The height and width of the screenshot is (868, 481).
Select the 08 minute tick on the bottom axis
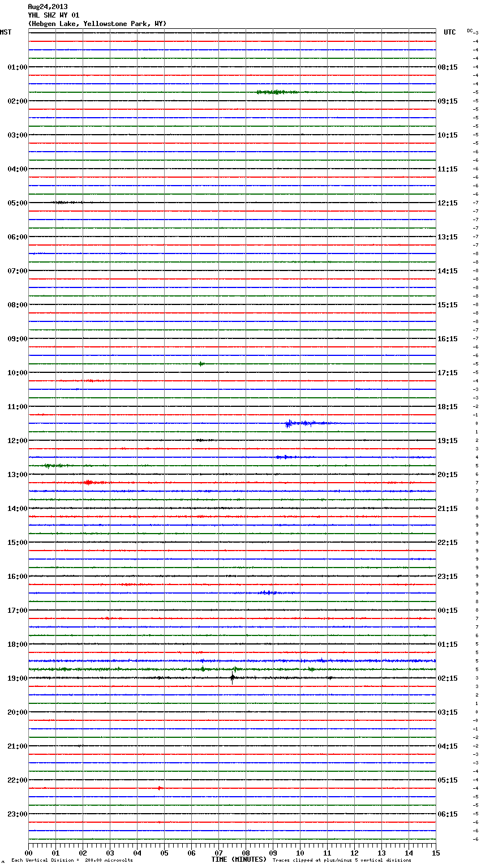coord(246,853)
